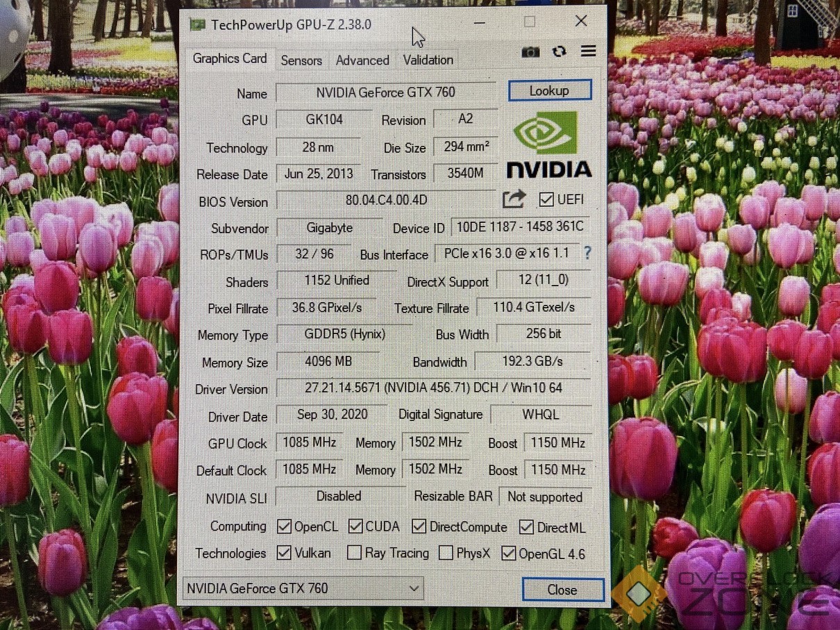Click the Lookup button
Viewport: 840px width, 630px height.
click(549, 90)
